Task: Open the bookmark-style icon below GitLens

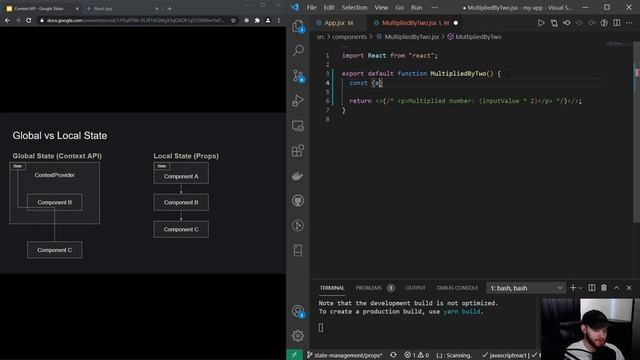Action: 298,250
